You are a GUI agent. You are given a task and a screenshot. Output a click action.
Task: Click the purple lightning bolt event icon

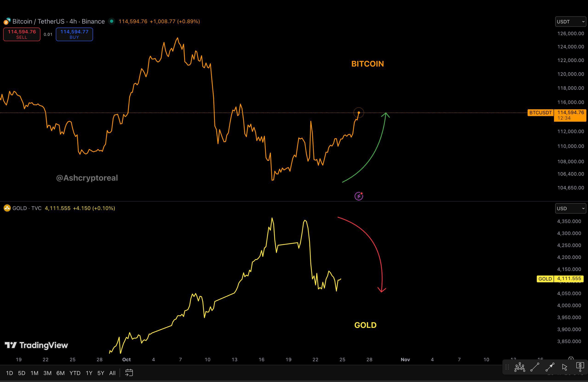359,196
